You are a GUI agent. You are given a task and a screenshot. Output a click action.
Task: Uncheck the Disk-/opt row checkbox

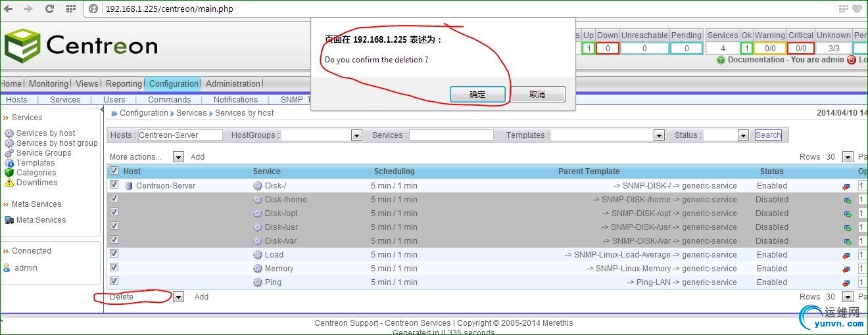114,212
